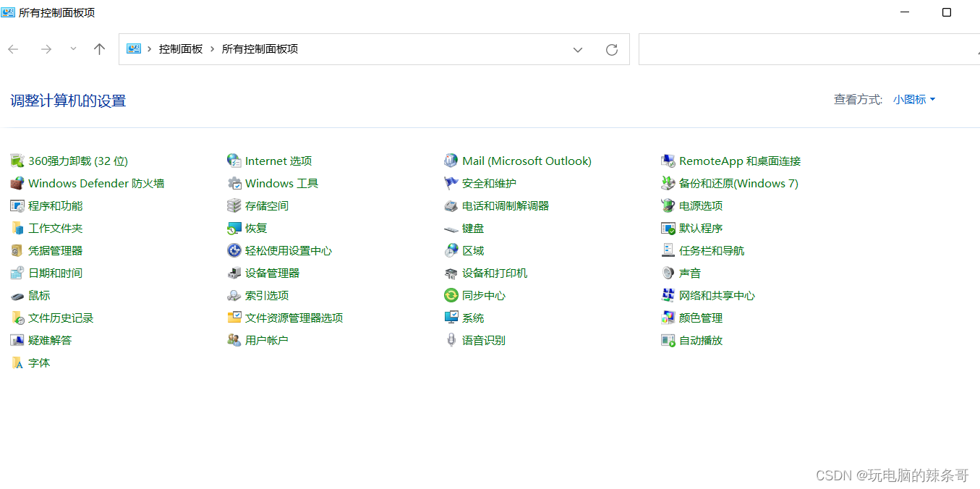Open the 轻松使用设置中心 icon
Screen dimensions: 980x489
(x=234, y=250)
